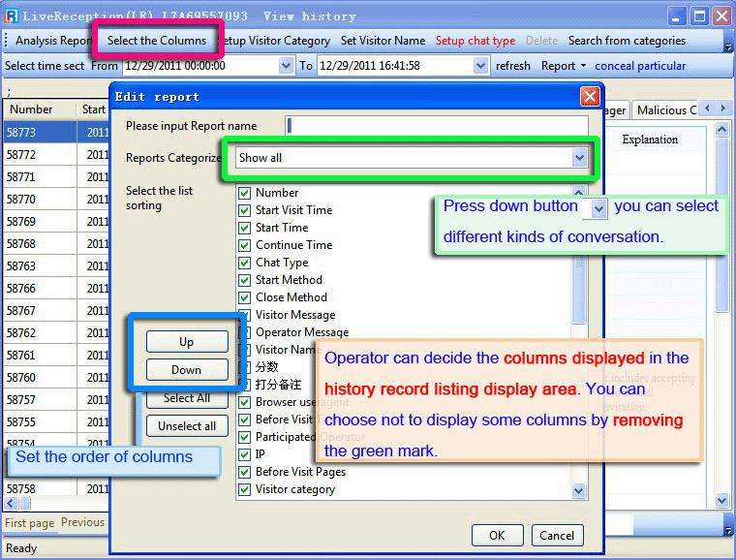Toggle the Start Time checkbox

[x=244, y=228]
